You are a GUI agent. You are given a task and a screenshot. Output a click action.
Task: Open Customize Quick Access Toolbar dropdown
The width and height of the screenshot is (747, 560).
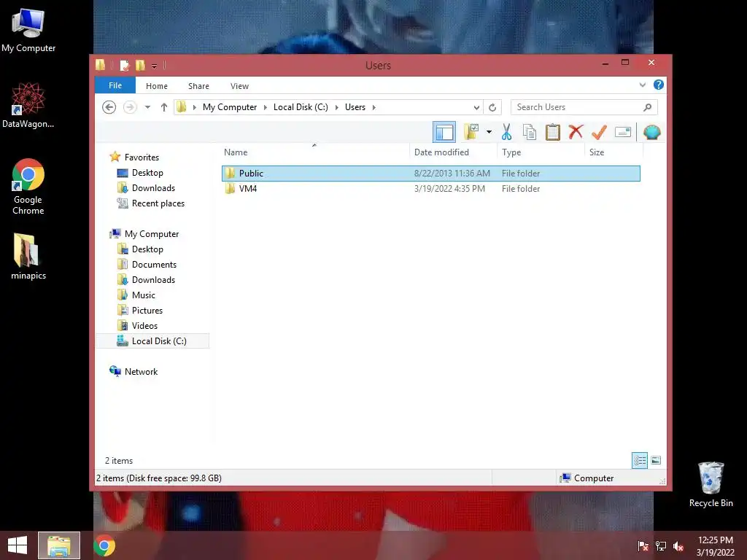(x=154, y=66)
